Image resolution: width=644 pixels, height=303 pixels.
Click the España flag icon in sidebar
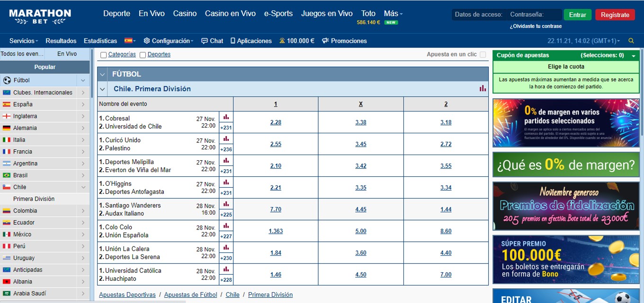click(7, 104)
